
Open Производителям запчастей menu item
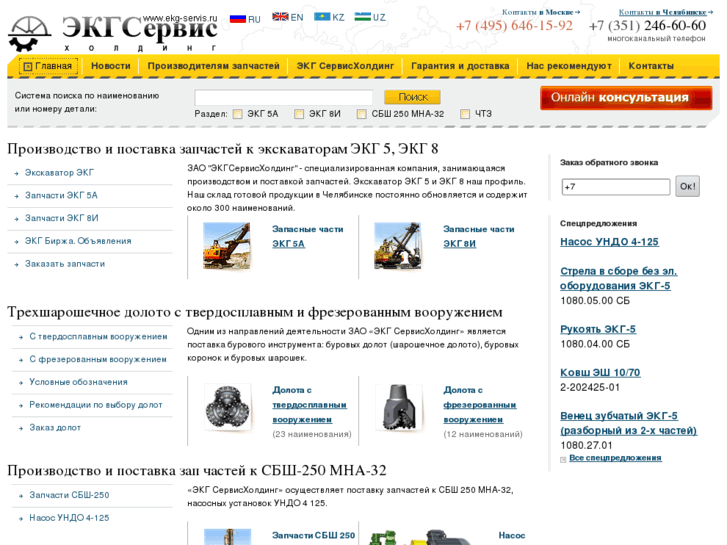click(x=213, y=66)
